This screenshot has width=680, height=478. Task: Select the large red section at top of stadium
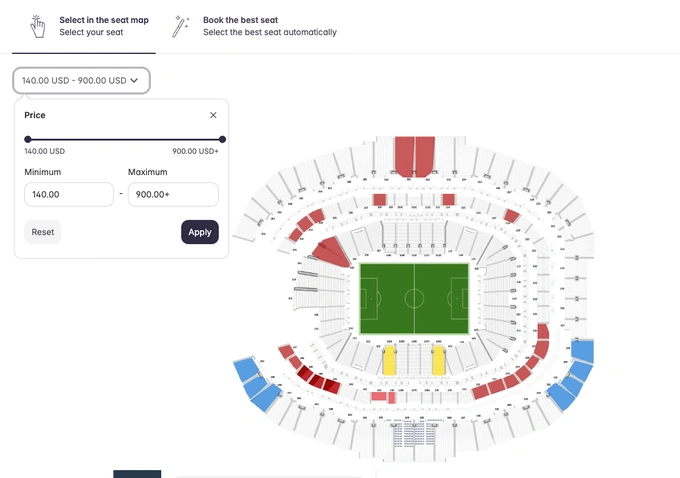tap(414, 155)
